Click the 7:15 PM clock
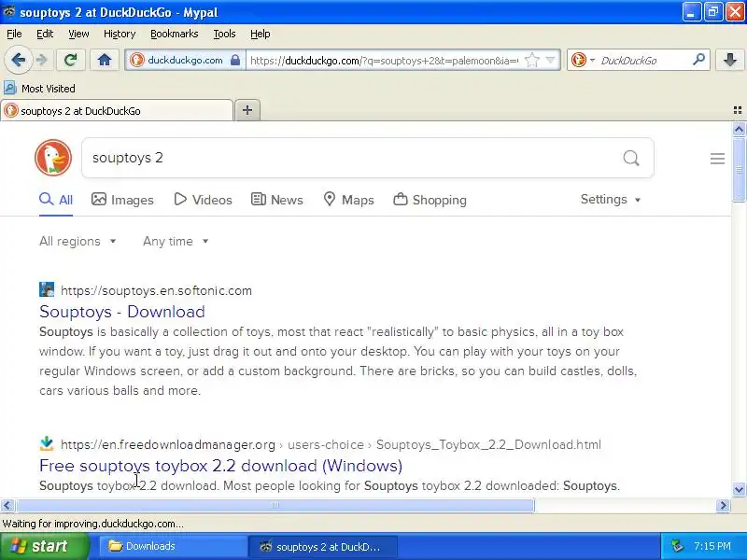Image resolution: width=747 pixels, height=560 pixels. (x=712, y=546)
